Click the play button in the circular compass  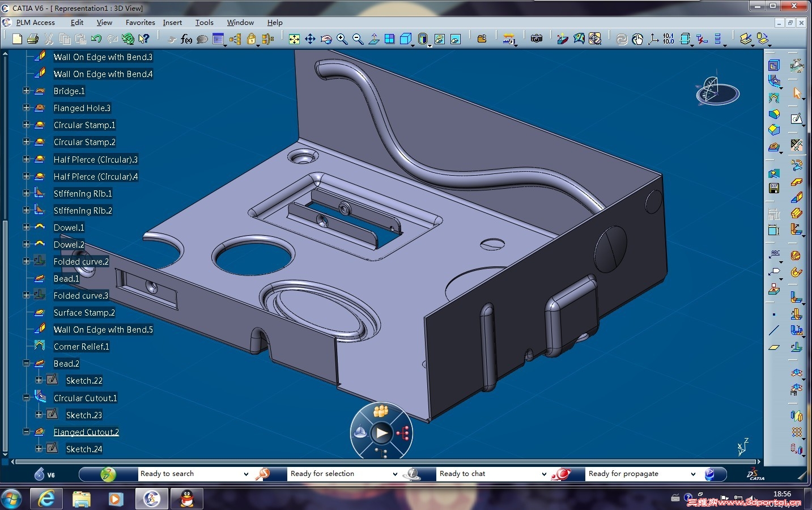click(381, 433)
